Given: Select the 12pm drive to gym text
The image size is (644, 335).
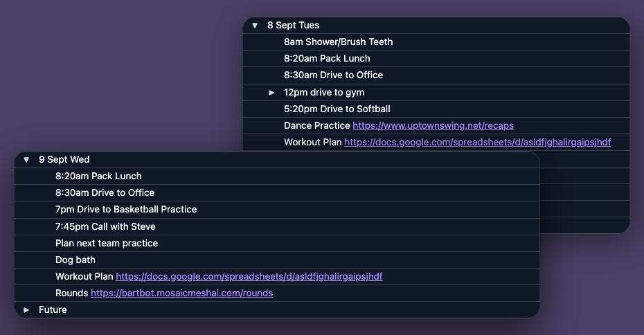Looking at the screenshot, I should coord(324,92).
